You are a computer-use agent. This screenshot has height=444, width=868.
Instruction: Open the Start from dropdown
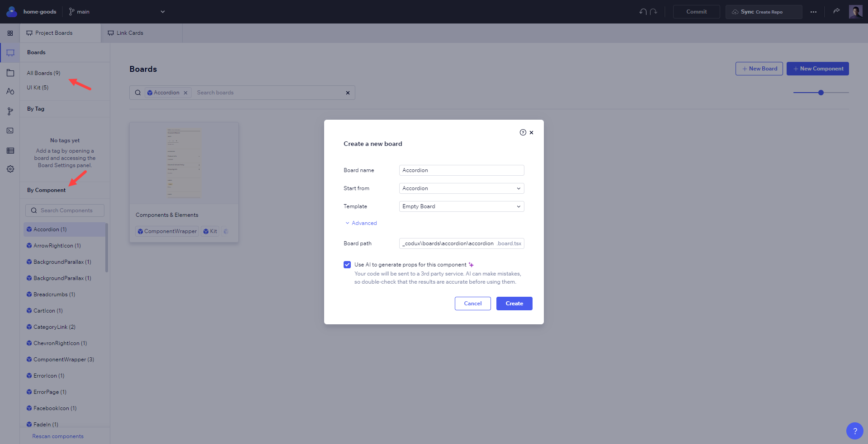[462, 188]
